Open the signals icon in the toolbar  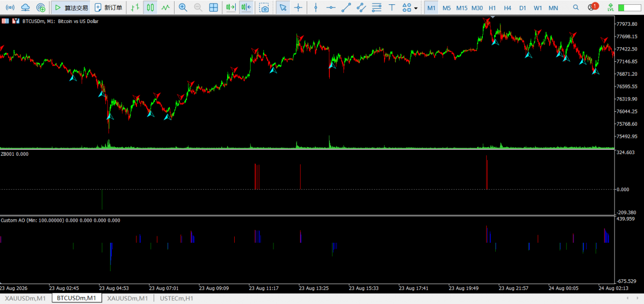11,8
